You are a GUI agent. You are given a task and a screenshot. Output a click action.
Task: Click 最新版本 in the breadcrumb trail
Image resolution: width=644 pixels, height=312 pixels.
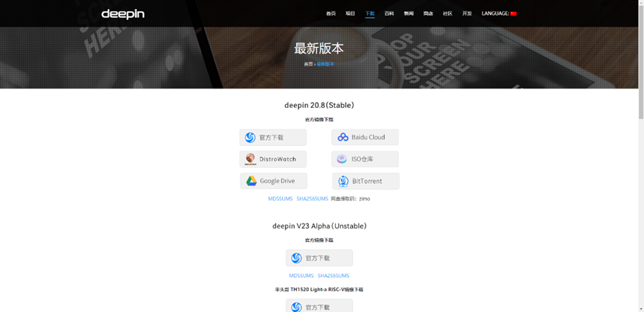click(x=325, y=64)
